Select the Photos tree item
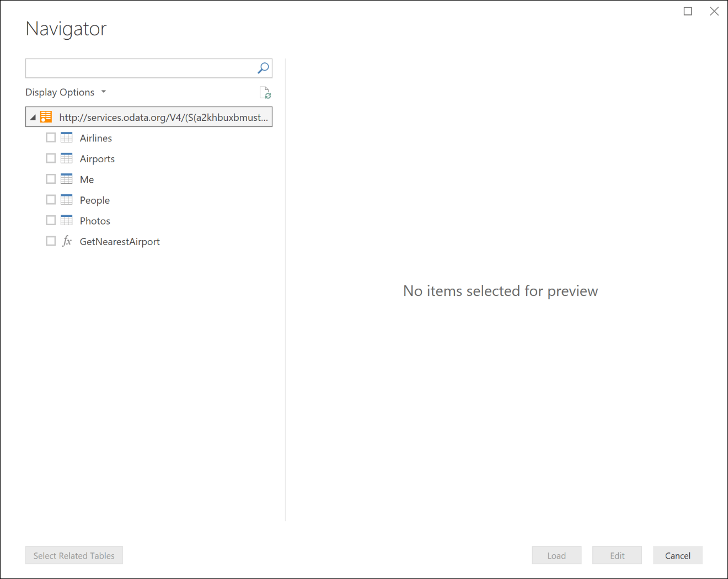Screen dimensions: 728x579 coord(95,220)
